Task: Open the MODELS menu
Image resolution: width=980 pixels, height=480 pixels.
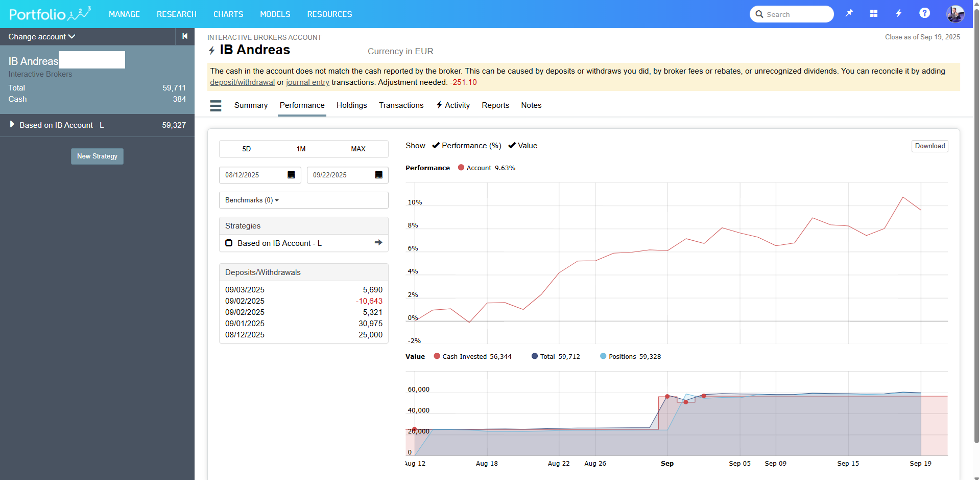Action: coord(275,14)
